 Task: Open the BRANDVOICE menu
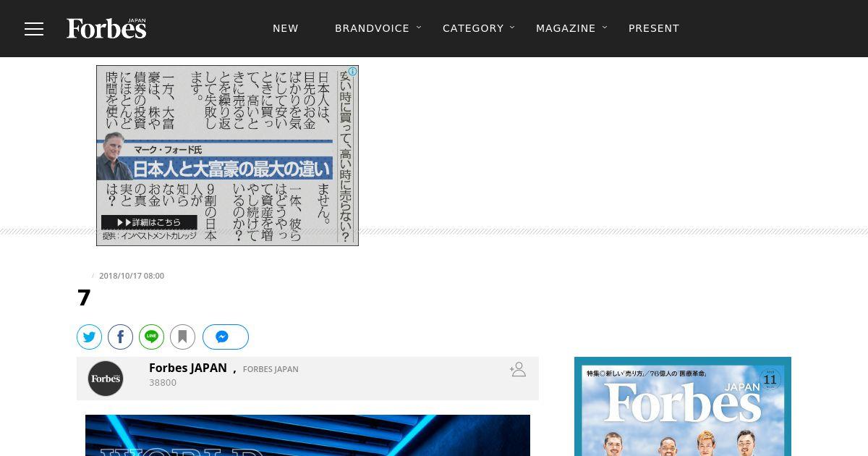(372, 28)
